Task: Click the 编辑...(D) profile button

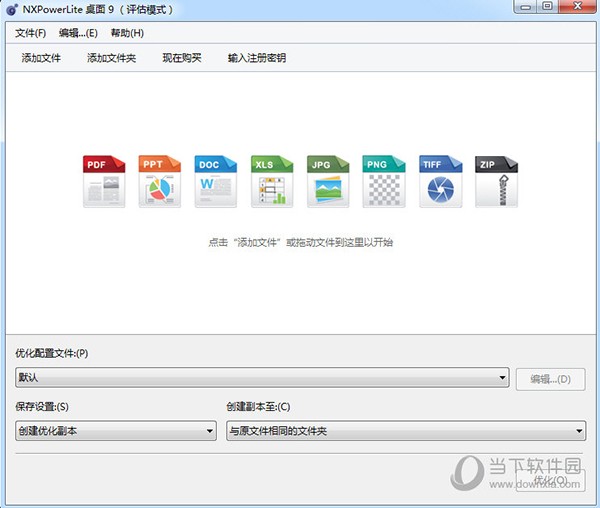Action: click(550, 379)
